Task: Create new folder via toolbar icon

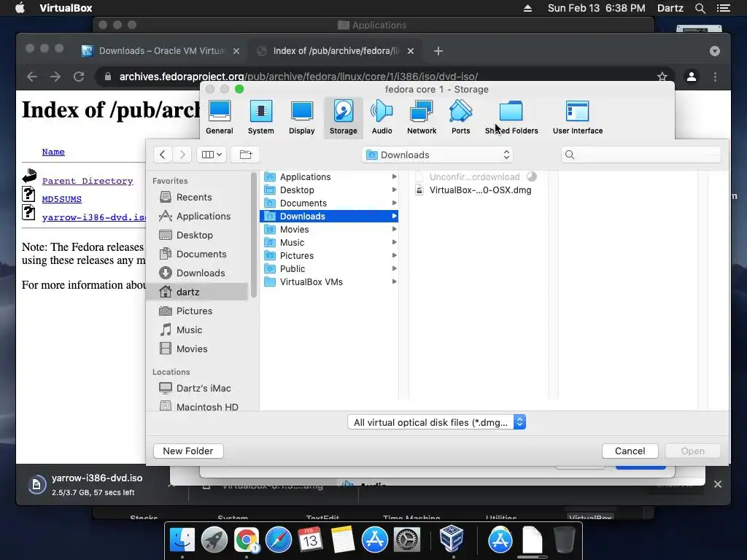Action: point(245,155)
